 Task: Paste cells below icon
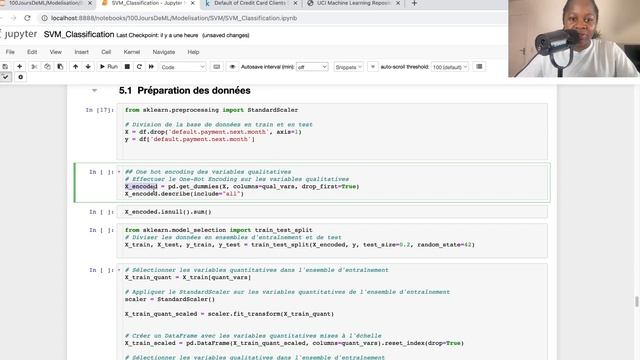pos(60,67)
